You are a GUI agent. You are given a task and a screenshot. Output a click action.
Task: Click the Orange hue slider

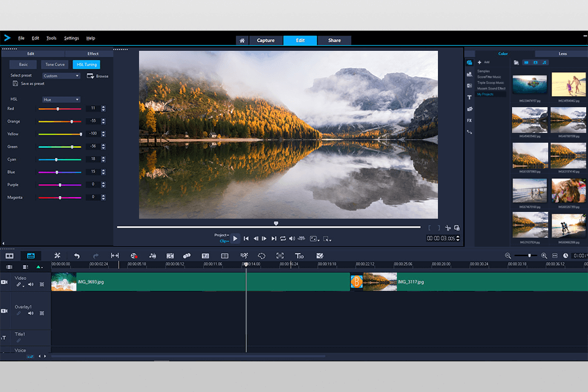tap(59, 121)
